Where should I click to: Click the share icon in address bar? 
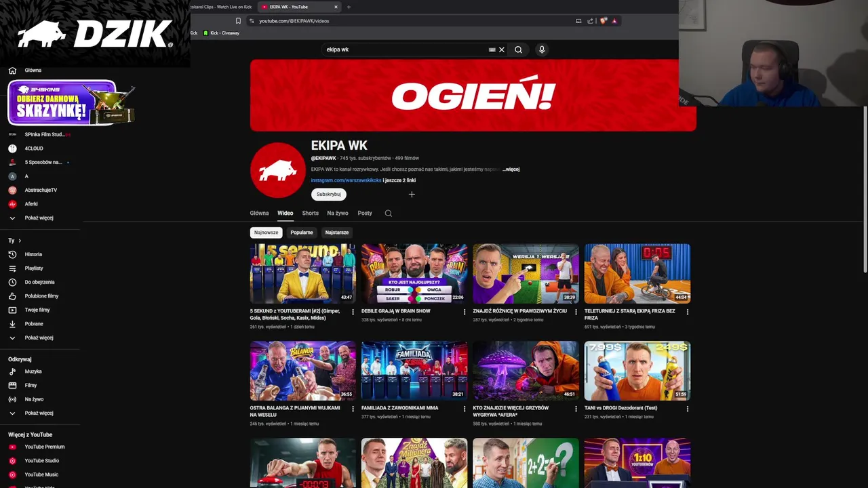pos(590,21)
